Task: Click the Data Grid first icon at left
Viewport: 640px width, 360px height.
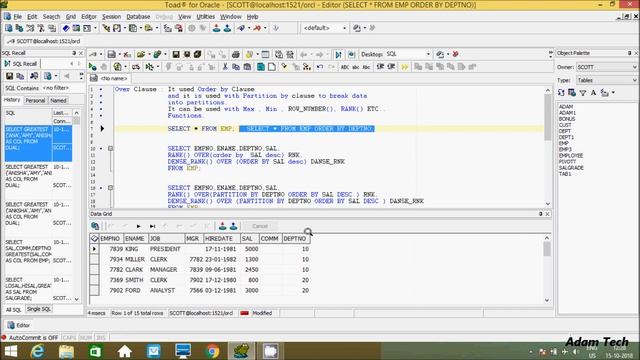Action: (95, 226)
